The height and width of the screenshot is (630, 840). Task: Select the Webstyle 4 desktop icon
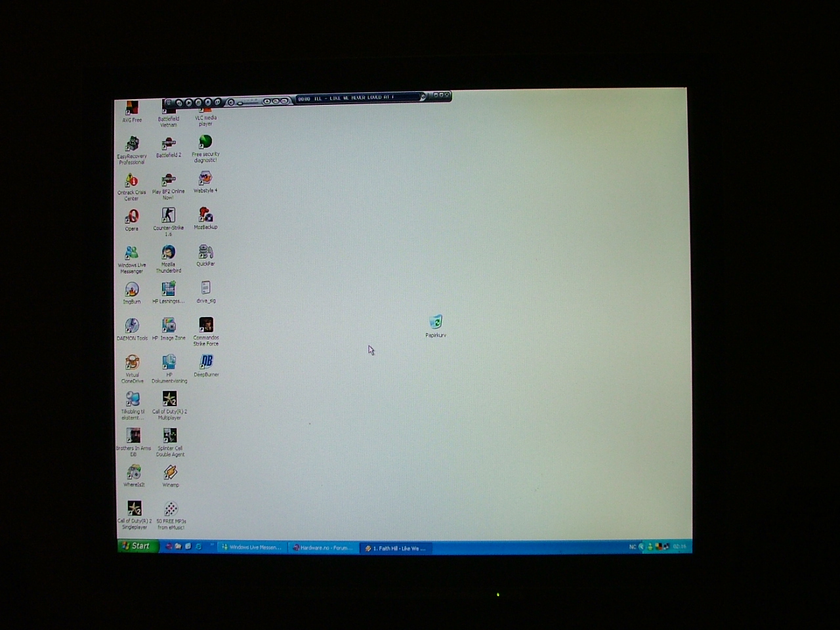click(x=205, y=182)
